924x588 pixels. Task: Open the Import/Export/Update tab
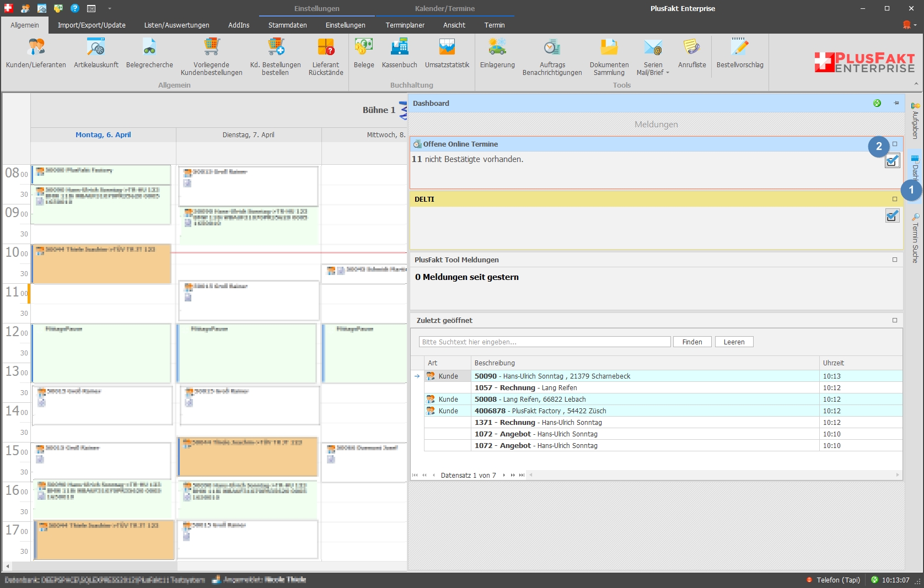click(92, 25)
